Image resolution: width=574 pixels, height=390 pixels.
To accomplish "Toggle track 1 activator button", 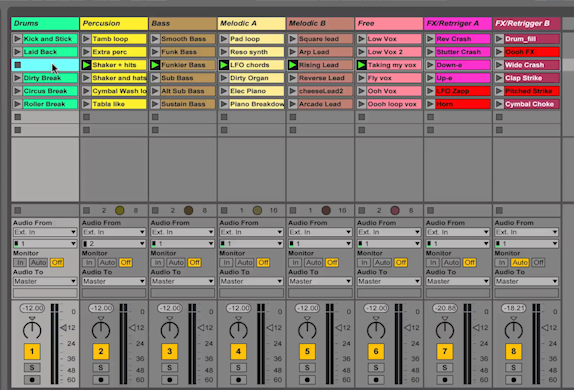I will pyautogui.click(x=32, y=351).
